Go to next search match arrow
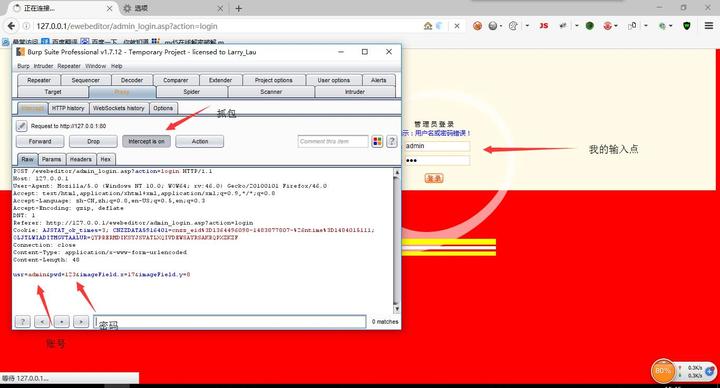 81,321
